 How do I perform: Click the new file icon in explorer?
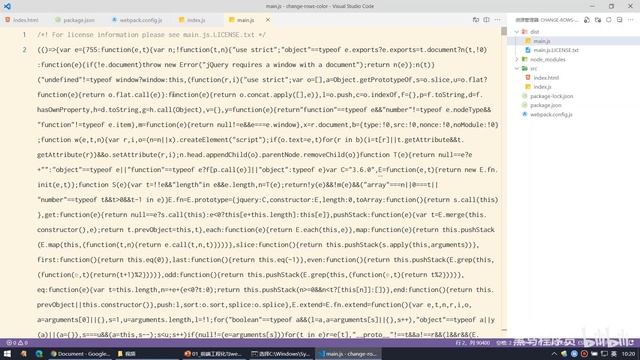point(587,20)
